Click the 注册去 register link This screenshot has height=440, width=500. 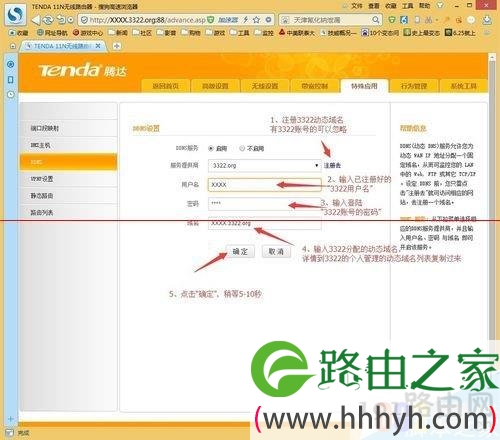pos(332,165)
